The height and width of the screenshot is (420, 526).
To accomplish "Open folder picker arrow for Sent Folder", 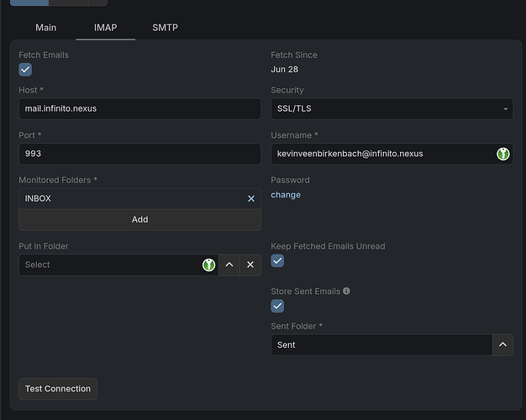I will [502, 344].
